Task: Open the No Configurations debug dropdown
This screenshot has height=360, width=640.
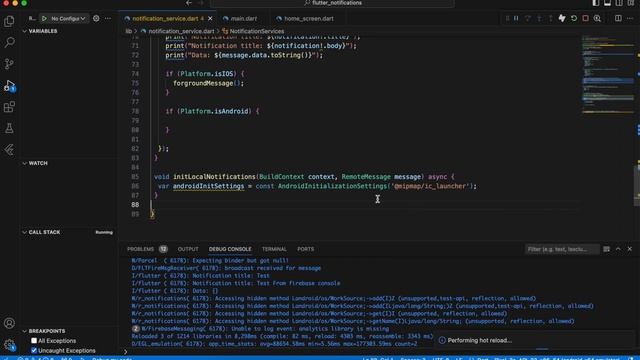Action: click(x=68, y=18)
